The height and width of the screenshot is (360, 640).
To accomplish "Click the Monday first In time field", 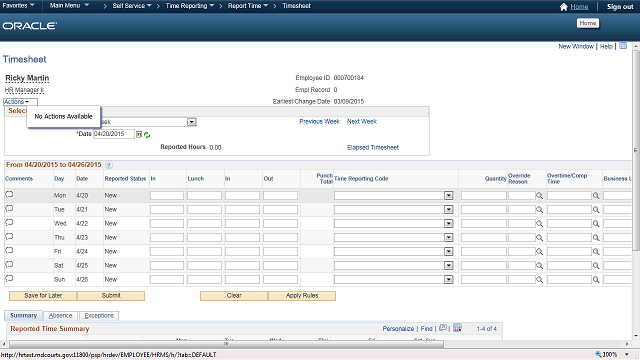I will pyautogui.click(x=167, y=196).
